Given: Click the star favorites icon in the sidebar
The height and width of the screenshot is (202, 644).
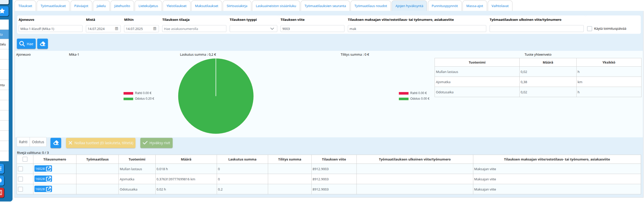Looking at the screenshot, I should pyautogui.click(x=2, y=11).
